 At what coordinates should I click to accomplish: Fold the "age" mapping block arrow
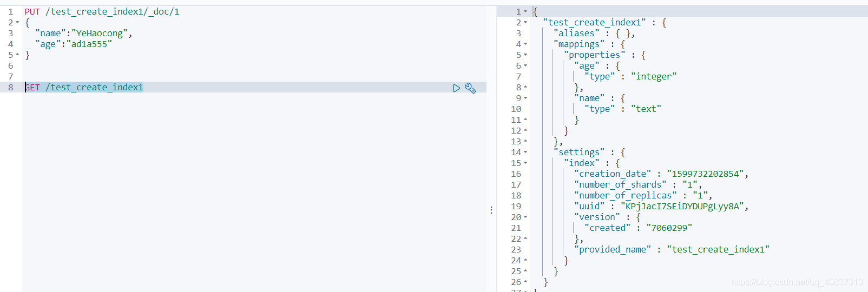coord(525,65)
